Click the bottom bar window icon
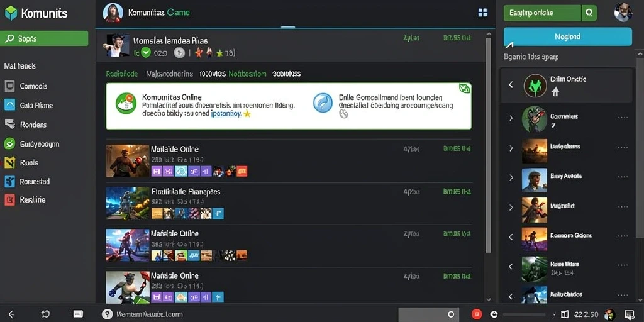This screenshot has height=322, width=644. (x=79, y=314)
